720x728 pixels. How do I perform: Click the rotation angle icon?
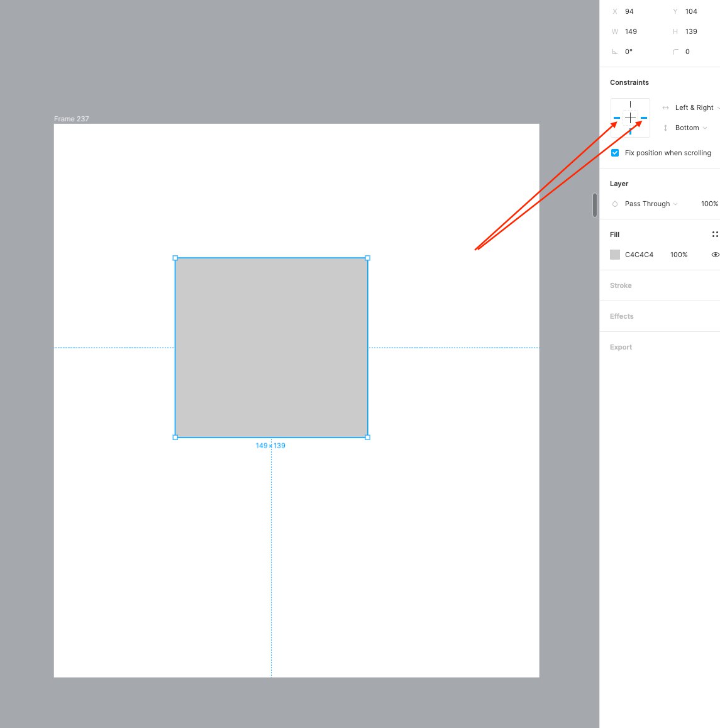click(x=614, y=52)
